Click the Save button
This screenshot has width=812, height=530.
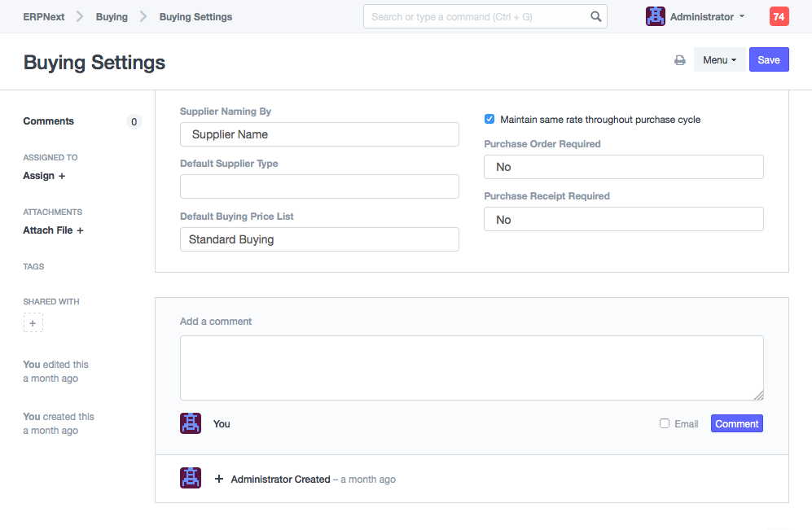click(768, 59)
